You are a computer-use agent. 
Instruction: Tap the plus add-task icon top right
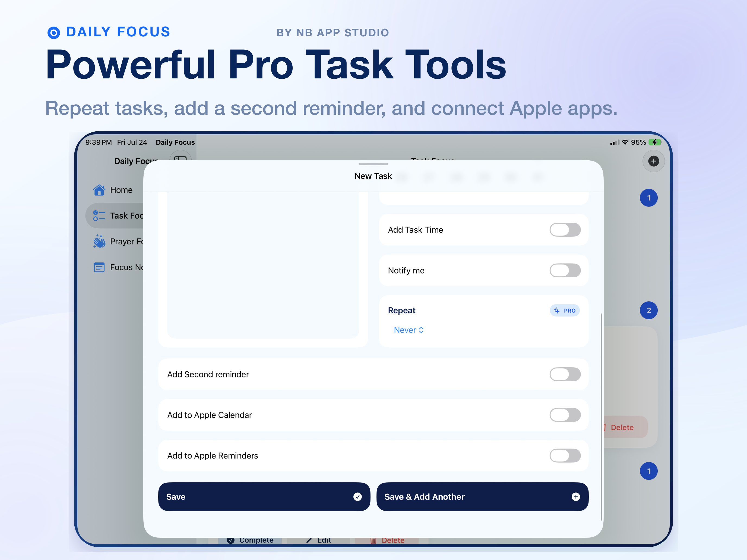coord(653,161)
